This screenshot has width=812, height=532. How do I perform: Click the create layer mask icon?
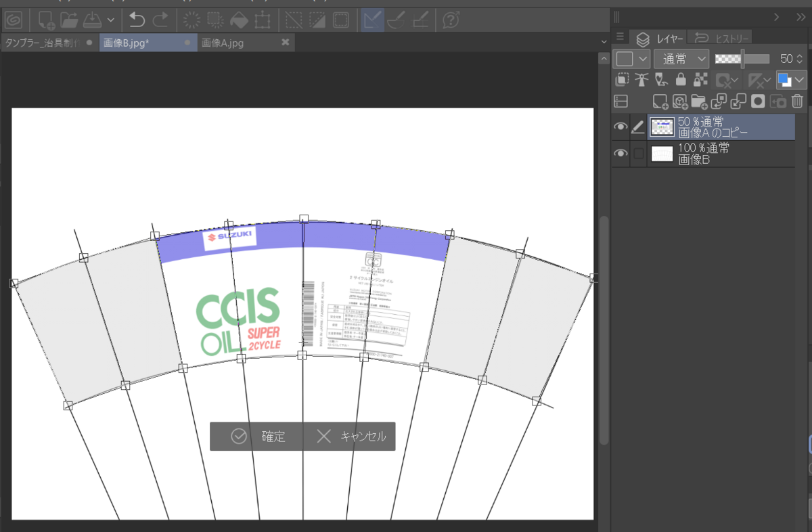(x=758, y=102)
